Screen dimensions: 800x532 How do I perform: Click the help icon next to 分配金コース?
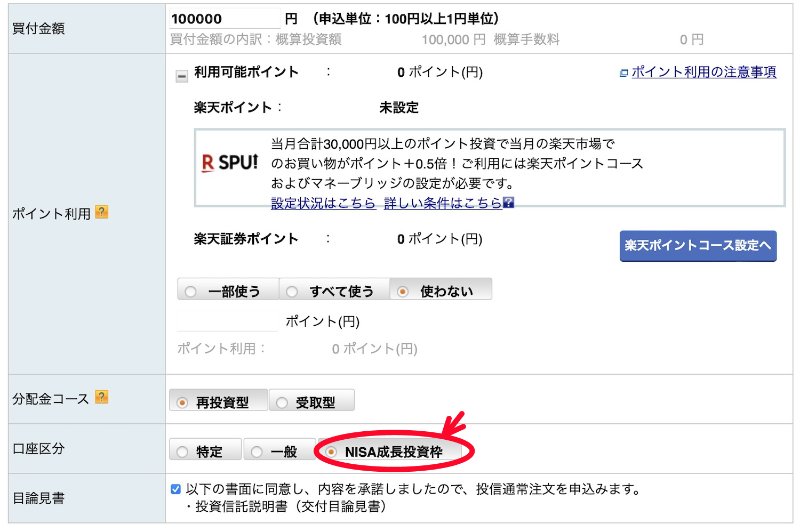[x=101, y=397]
